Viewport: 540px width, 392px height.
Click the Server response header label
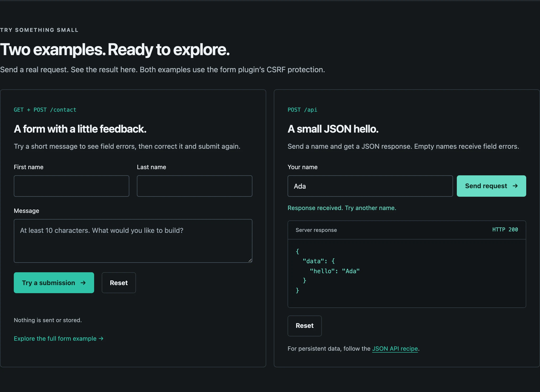click(316, 230)
